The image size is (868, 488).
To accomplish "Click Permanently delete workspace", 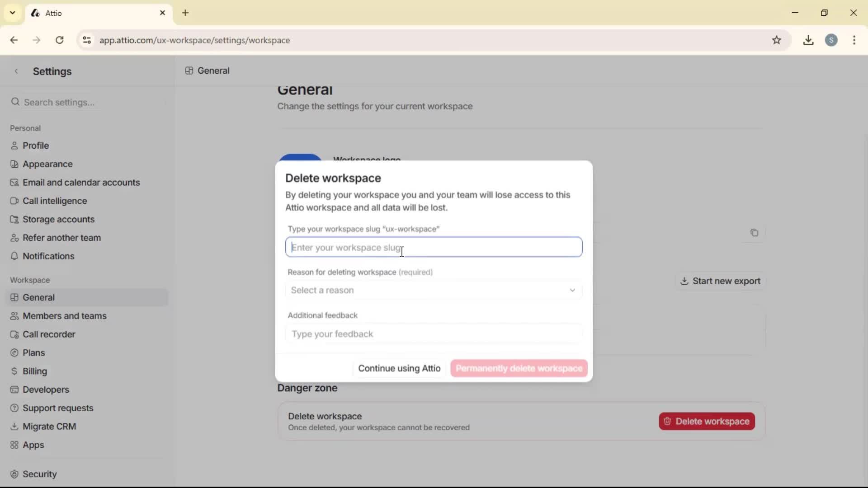I will (x=518, y=368).
